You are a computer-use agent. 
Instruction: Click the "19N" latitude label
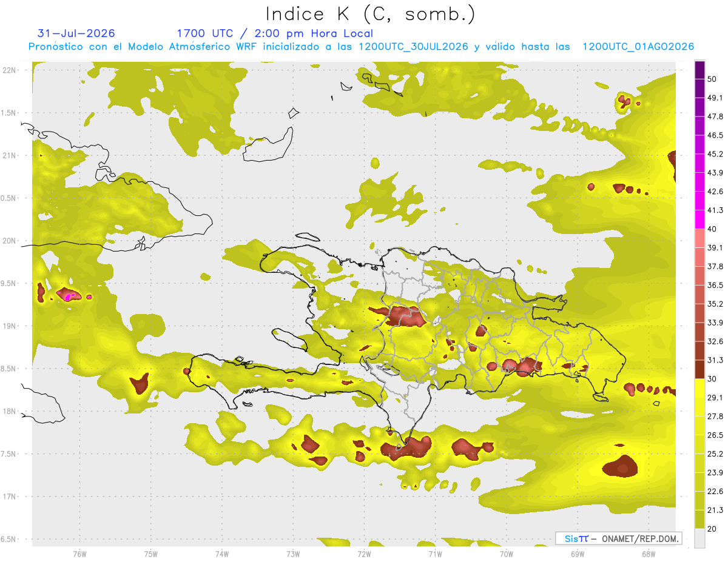click(x=10, y=326)
